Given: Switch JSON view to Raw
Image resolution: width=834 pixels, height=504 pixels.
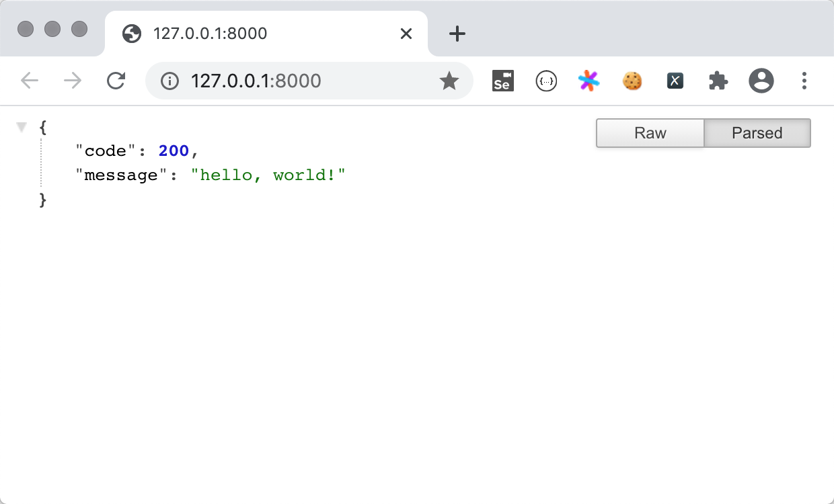Looking at the screenshot, I should (x=650, y=133).
